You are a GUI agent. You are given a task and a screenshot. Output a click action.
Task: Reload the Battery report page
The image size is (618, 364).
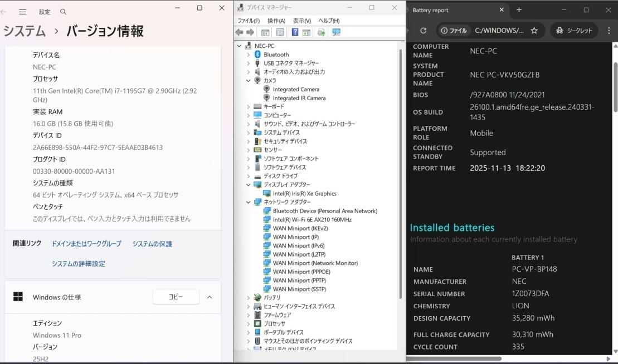coord(423,31)
